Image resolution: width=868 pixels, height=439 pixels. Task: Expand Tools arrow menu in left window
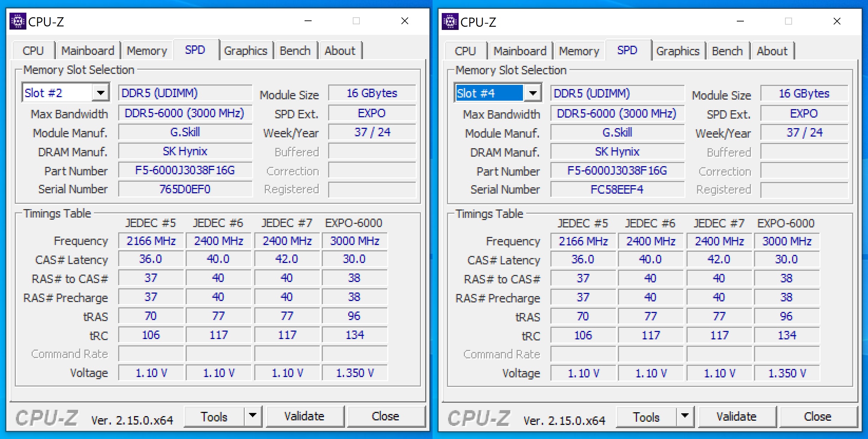253,416
